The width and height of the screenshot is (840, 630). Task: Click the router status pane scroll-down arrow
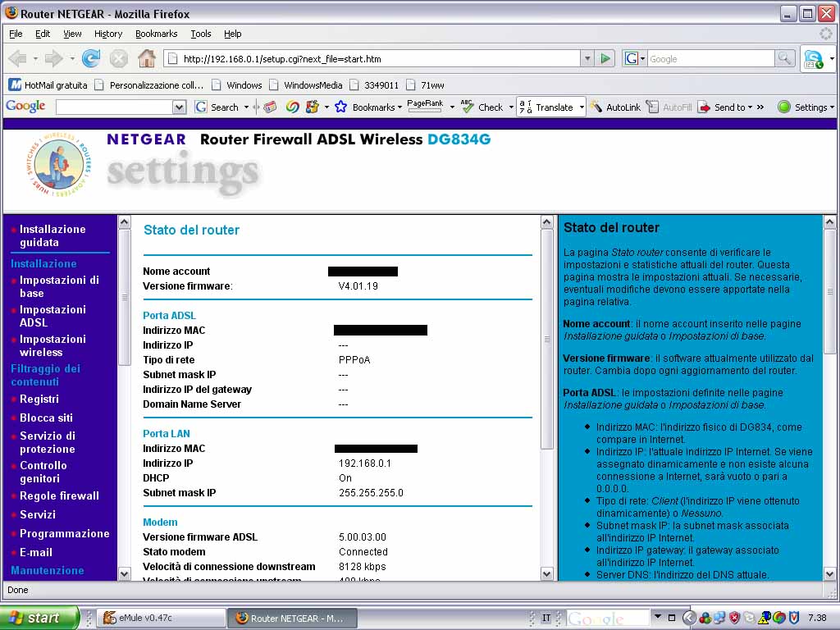pyautogui.click(x=546, y=573)
